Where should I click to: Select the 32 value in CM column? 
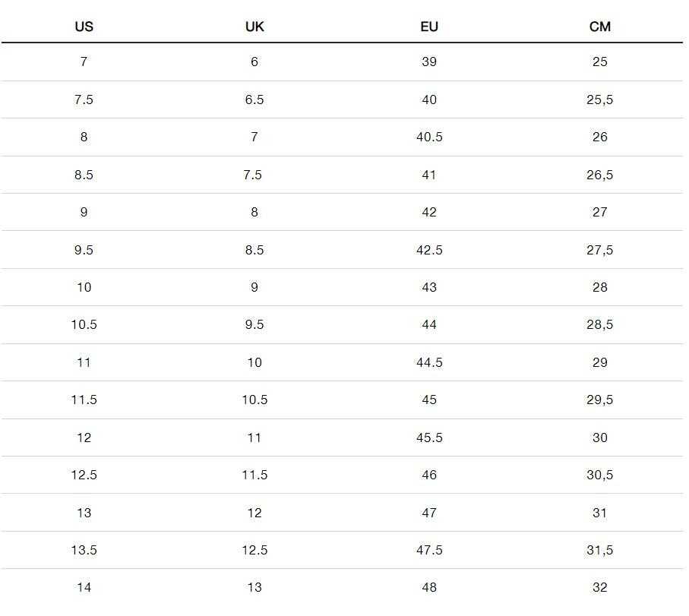click(600, 587)
